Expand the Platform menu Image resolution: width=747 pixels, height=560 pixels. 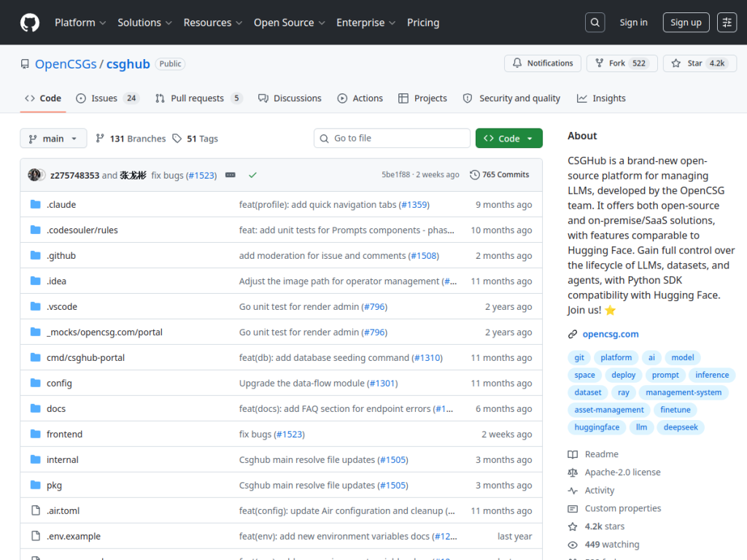pos(80,23)
